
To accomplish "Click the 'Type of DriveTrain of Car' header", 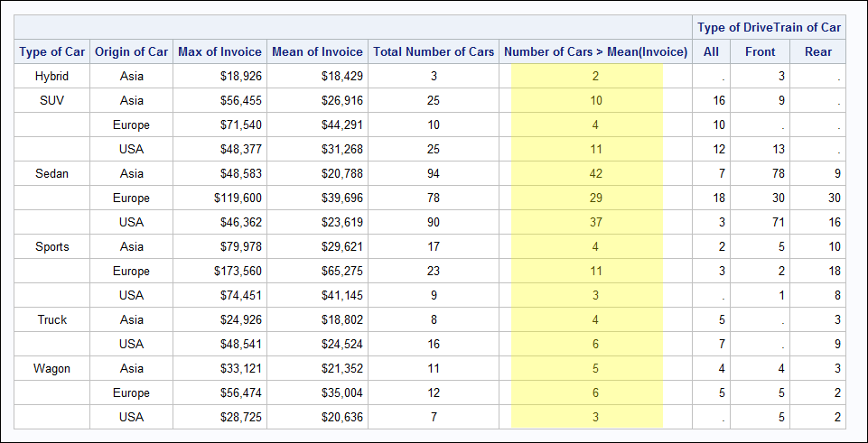I will pos(769,27).
